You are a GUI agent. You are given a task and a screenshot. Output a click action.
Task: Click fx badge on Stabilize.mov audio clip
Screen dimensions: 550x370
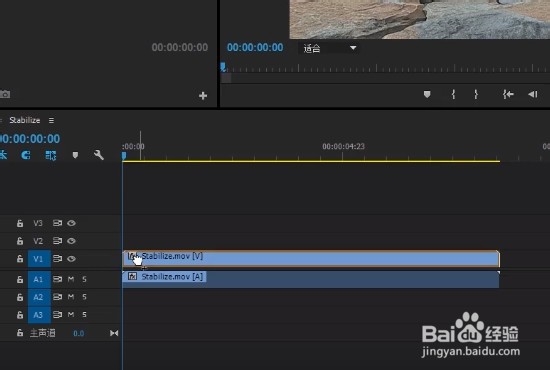(x=132, y=277)
